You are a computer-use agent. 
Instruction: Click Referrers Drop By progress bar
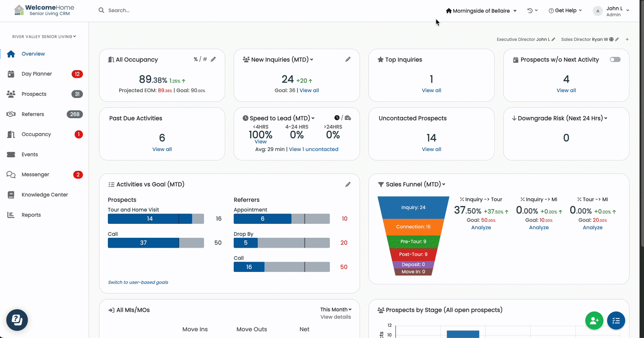(x=282, y=243)
